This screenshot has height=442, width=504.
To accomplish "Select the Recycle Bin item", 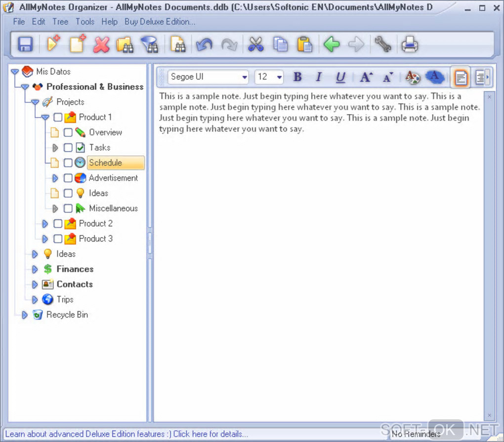I will pyautogui.click(x=67, y=315).
